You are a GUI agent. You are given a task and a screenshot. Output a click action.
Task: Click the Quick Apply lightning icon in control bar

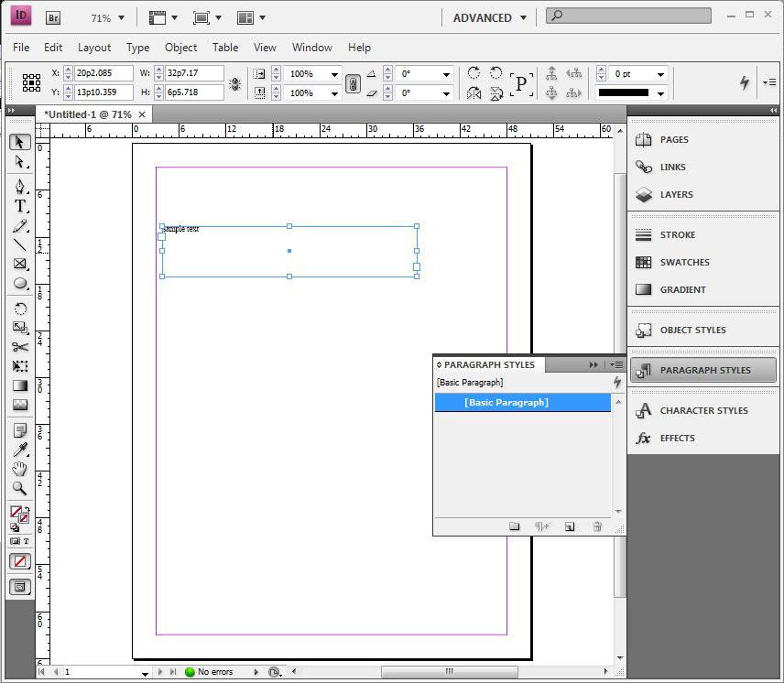pos(745,82)
